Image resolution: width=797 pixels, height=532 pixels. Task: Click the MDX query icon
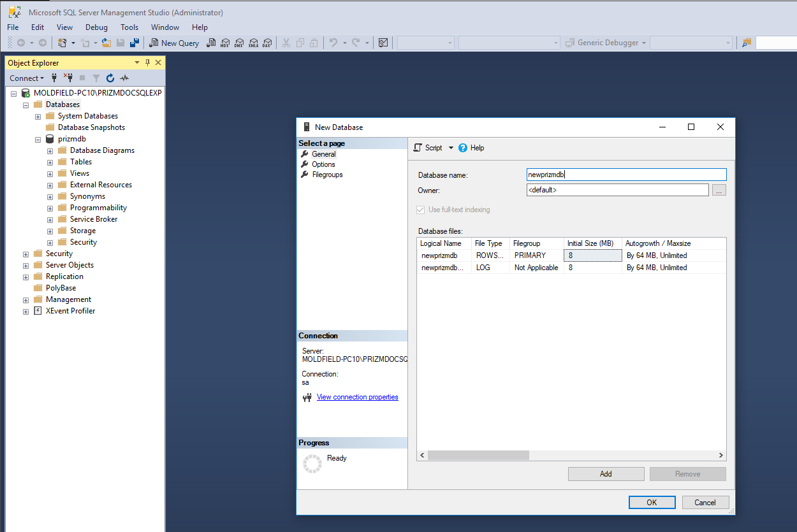[x=225, y=43]
